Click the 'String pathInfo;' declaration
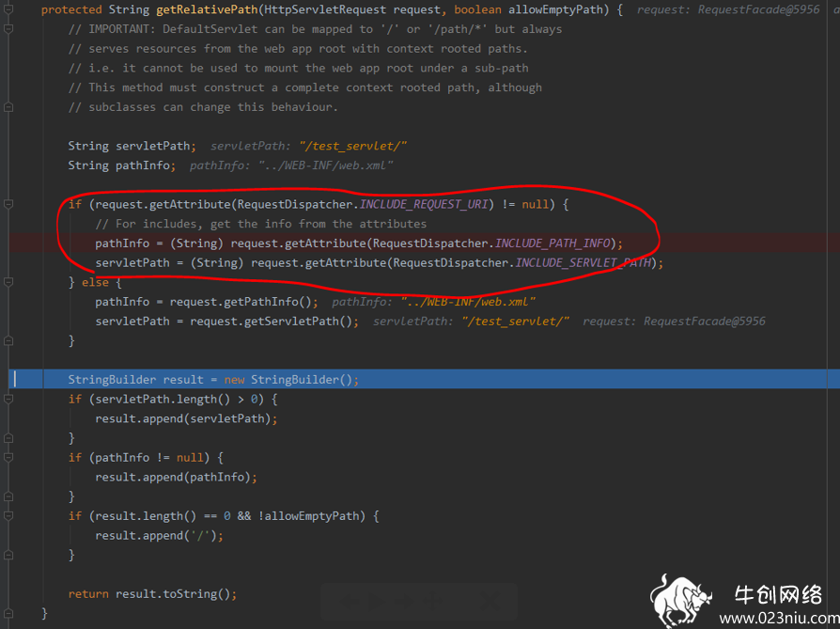This screenshot has height=629, width=840. (x=121, y=165)
